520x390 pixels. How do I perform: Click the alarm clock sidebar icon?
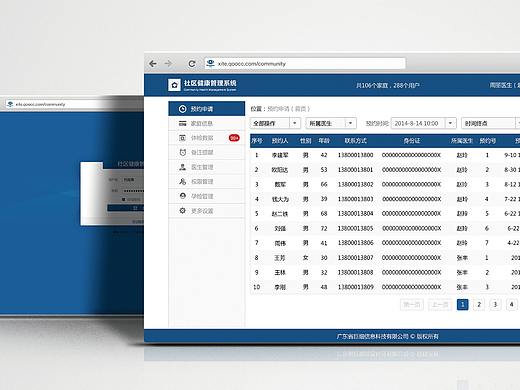point(182,152)
